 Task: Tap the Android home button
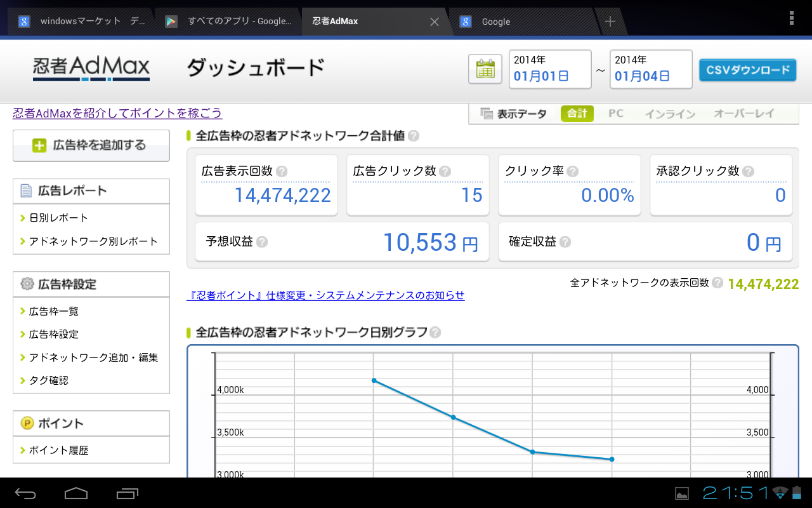76,493
